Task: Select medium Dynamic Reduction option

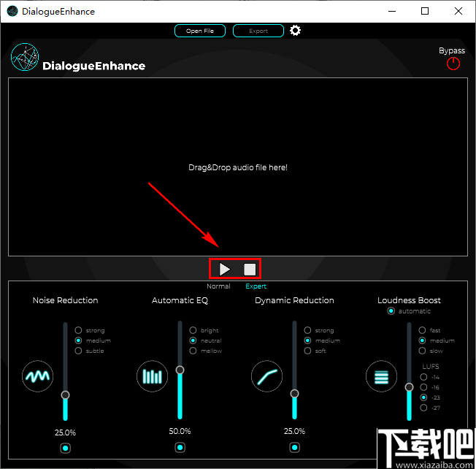Action: [x=307, y=340]
